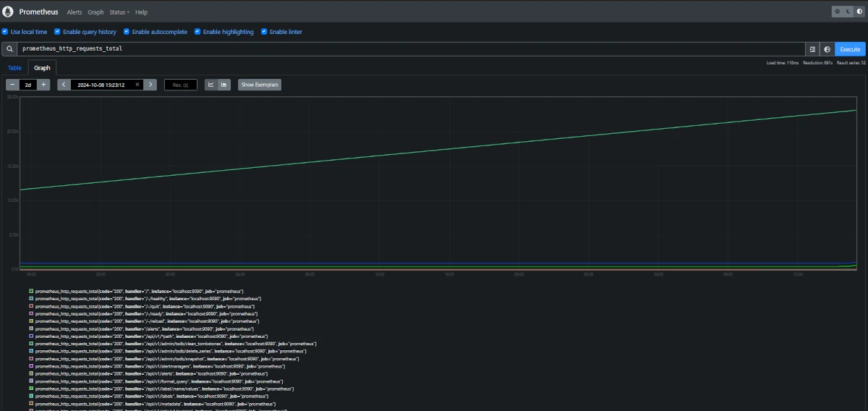Image resolution: width=868 pixels, height=411 pixels.
Task: Switch to dark theme moon icon
Action: point(848,12)
